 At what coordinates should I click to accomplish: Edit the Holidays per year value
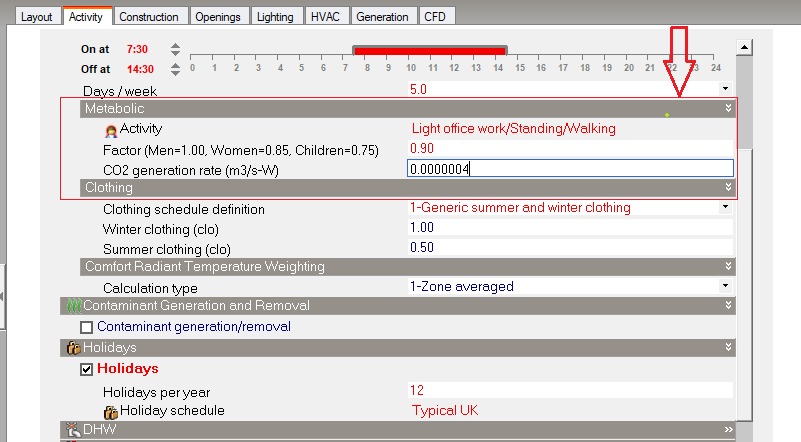coord(570,390)
